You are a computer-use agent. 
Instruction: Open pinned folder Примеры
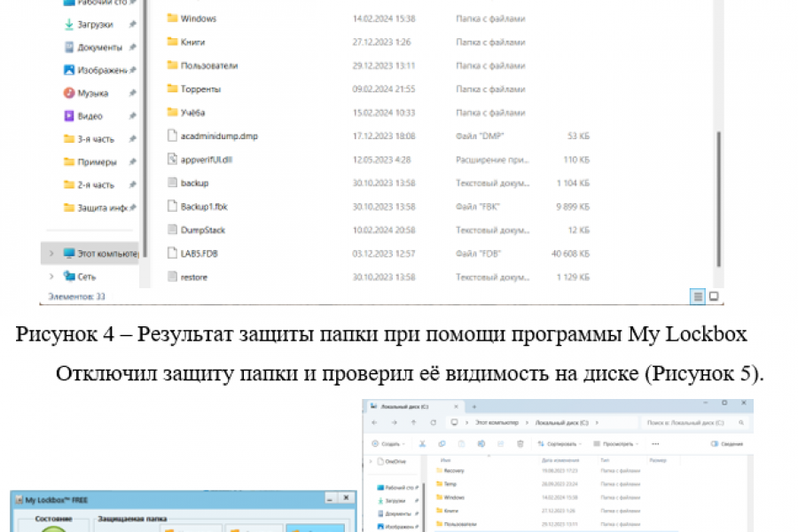90,162
